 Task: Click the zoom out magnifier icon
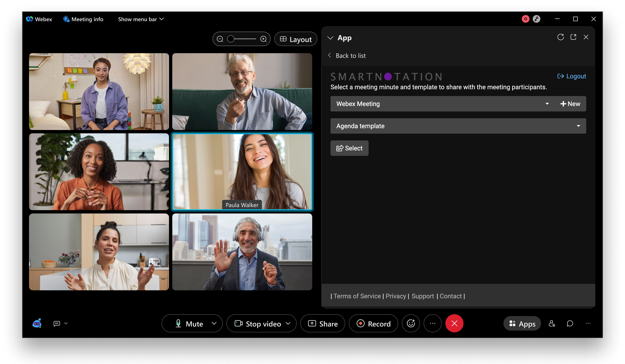click(x=220, y=39)
